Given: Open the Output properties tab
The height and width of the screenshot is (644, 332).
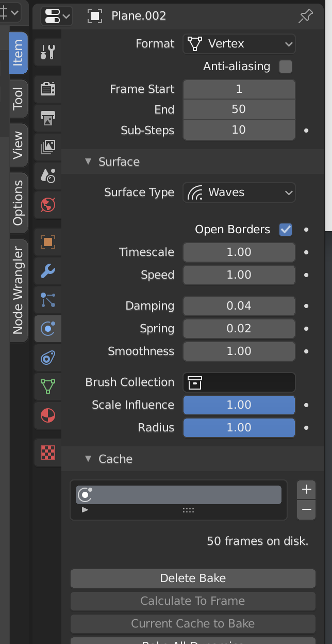Looking at the screenshot, I should (x=47, y=118).
